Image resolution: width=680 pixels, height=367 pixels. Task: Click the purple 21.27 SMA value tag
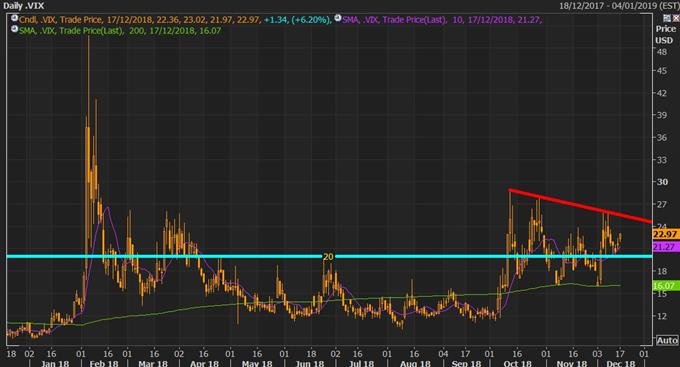(x=665, y=247)
